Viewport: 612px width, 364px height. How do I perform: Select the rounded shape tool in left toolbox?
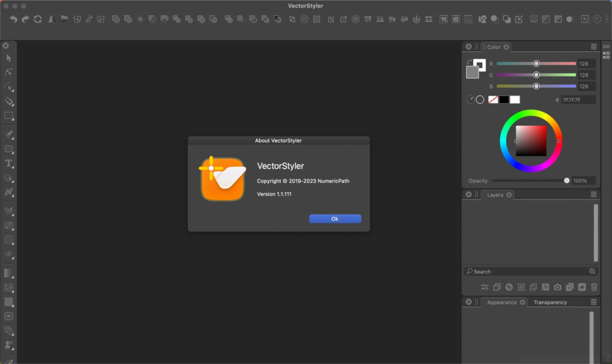pos(8,240)
